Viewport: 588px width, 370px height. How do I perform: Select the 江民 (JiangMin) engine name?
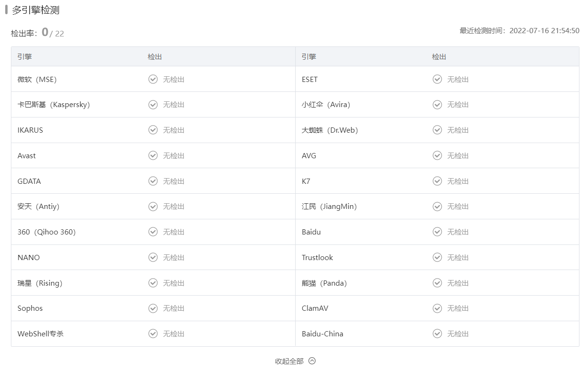click(x=329, y=207)
